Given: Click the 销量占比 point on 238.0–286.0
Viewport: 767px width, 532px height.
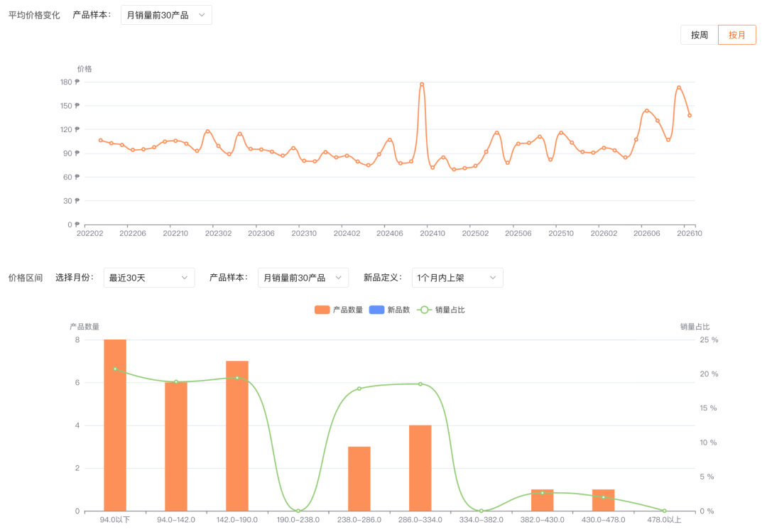Looking at the screenshot, I should click(359, 389).
